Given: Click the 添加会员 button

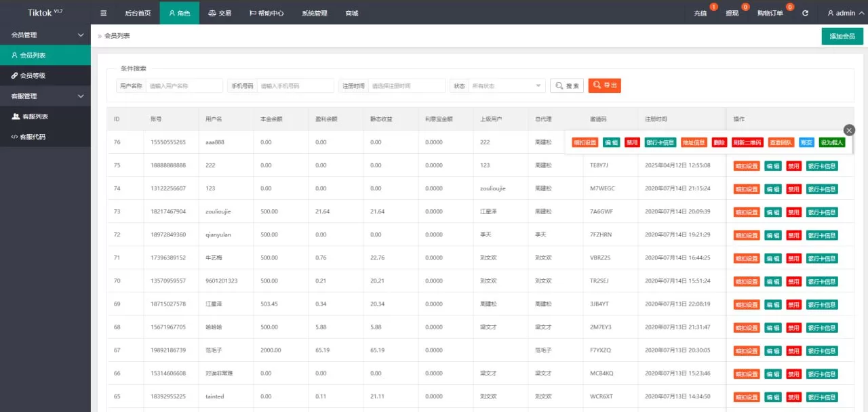Looking at the screenshot, I should tap(842, 37).
